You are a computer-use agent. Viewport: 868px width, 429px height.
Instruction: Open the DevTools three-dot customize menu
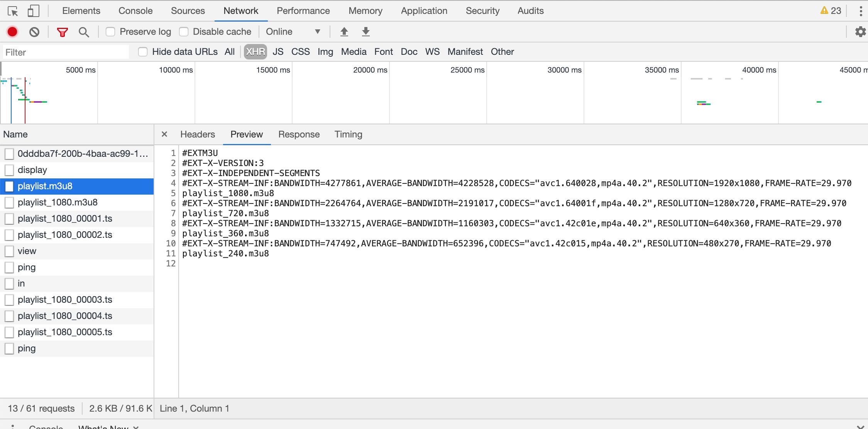(861, 11)
